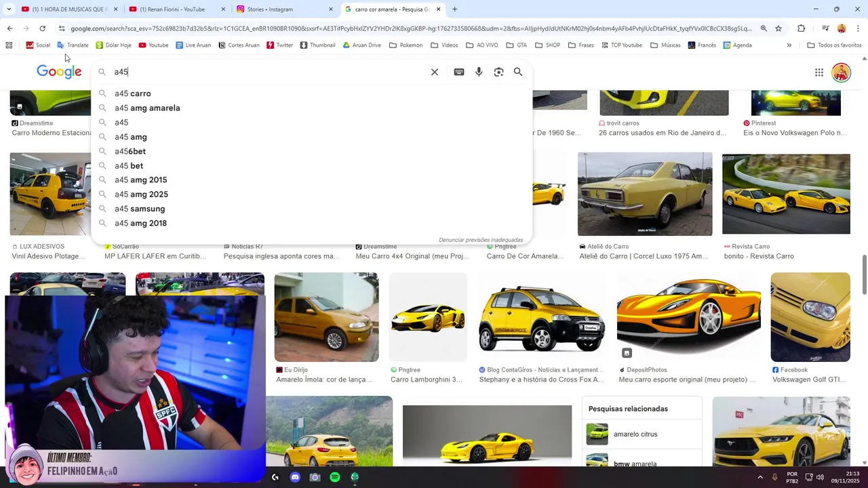Select suggestion a45 amg amarela
This screenshot has width=868, height=488.
point(311,108)
